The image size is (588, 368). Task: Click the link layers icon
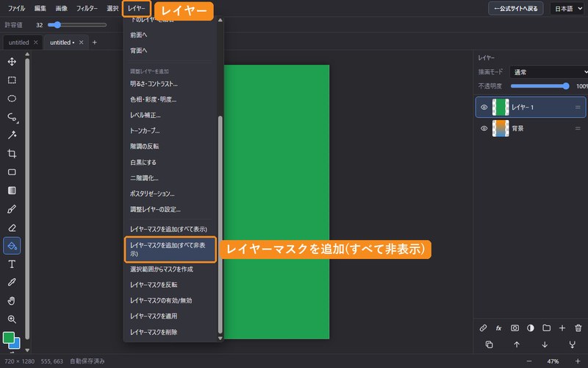[x=483, y=328]
